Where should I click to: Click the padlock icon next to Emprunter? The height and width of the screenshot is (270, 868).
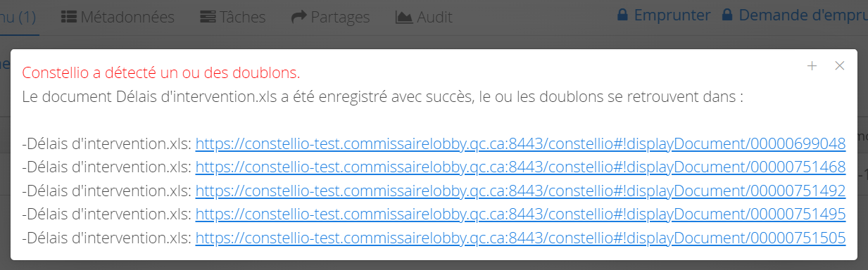(622, 15)
